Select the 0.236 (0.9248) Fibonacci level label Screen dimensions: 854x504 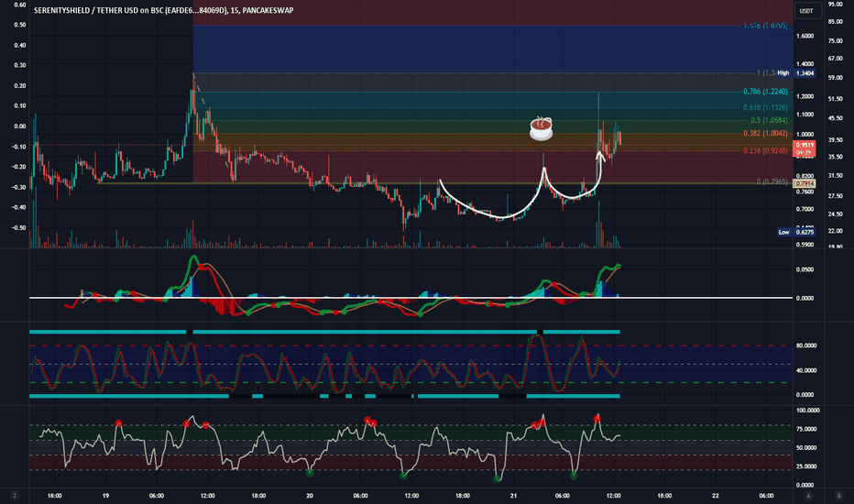tap(765, 151)
